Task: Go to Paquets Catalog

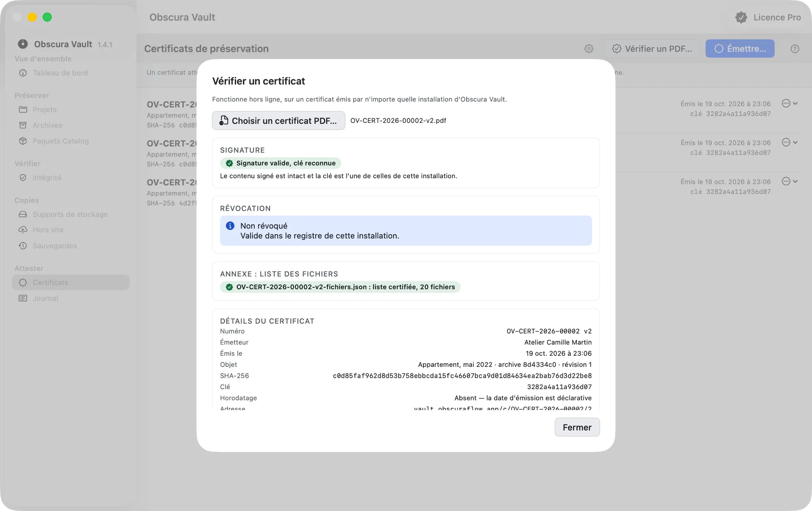Action: (x=71, y=141)
